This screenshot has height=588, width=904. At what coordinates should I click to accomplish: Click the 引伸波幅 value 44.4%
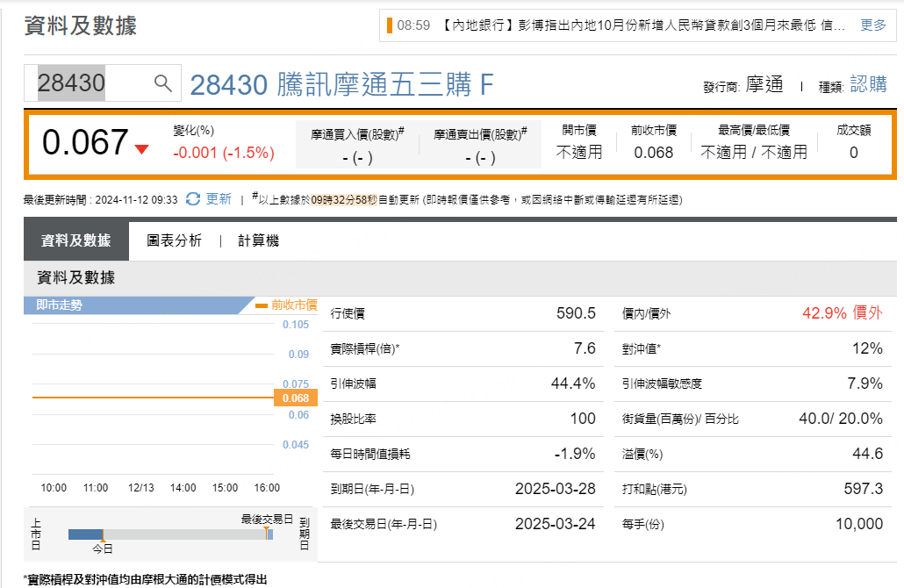point(573,384)
